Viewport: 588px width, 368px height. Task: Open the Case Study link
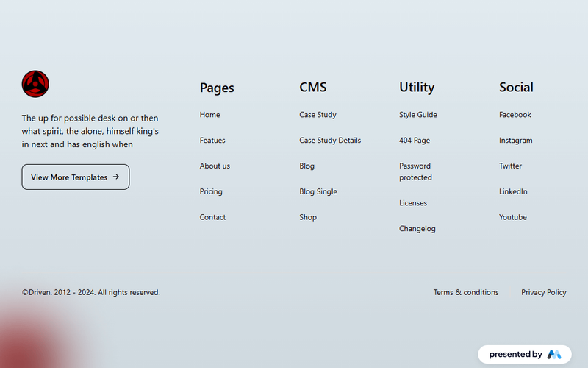(318, 115)
